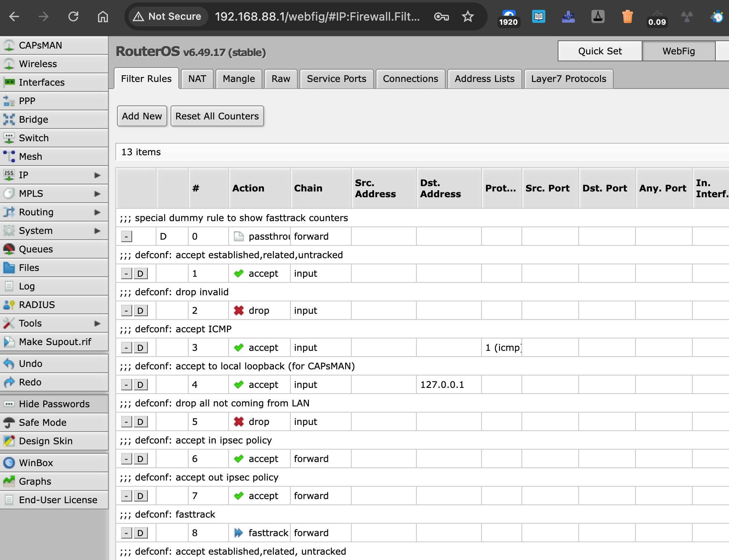The height and width of the screenshot is (560, 729).
Task: Open rule 3 via 1 (icmp) cell
Action: point(502,348)
